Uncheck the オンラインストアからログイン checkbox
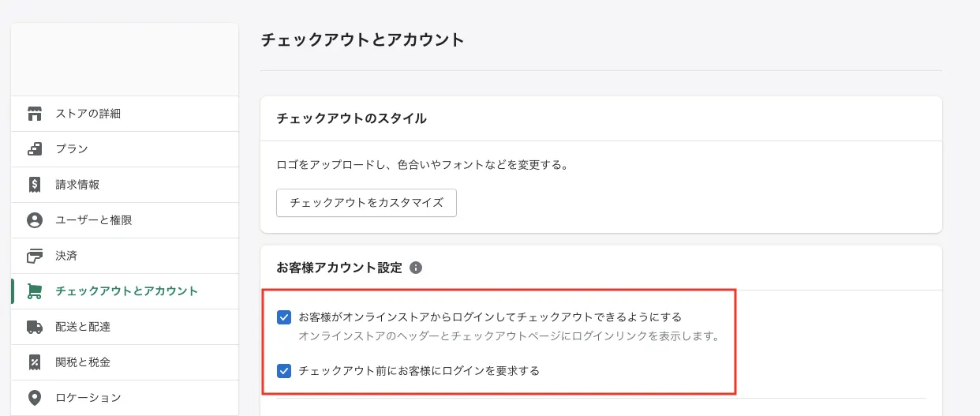This screenshot has height=416, width=980. tap(284, 317)
